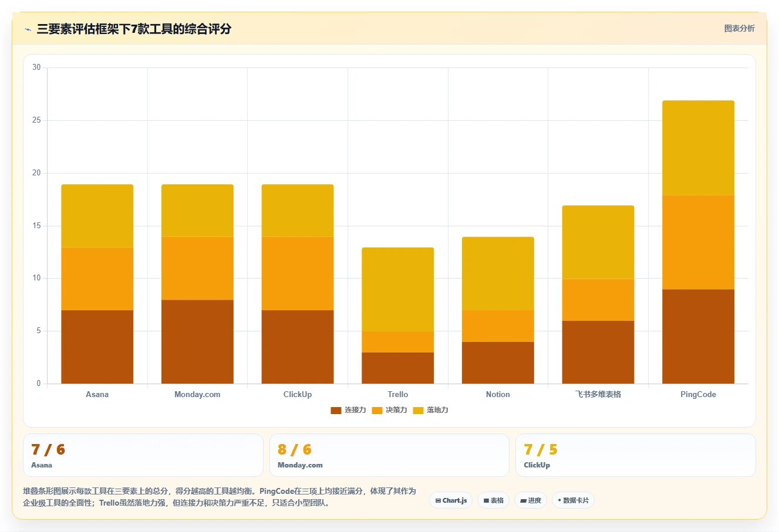Image resolution: width=779 pixels, height=532 pixels.
Task: Click the chart title 三要素评估框架下7款工具的综合评分
Action: coord(134,29)
